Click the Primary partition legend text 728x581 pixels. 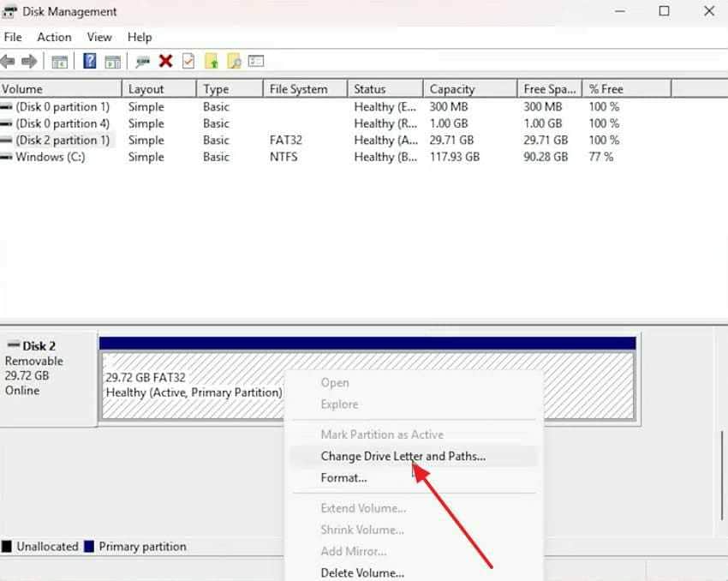point(142,547)
